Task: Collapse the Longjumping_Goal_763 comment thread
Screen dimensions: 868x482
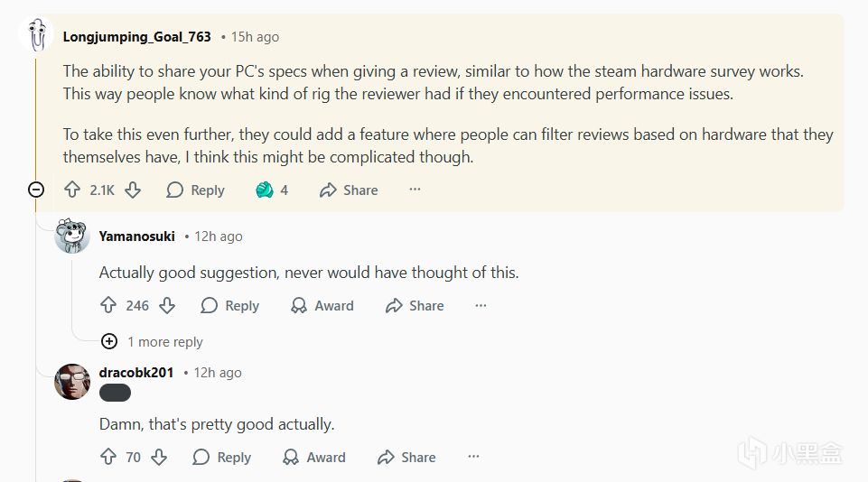Action: 36,190
